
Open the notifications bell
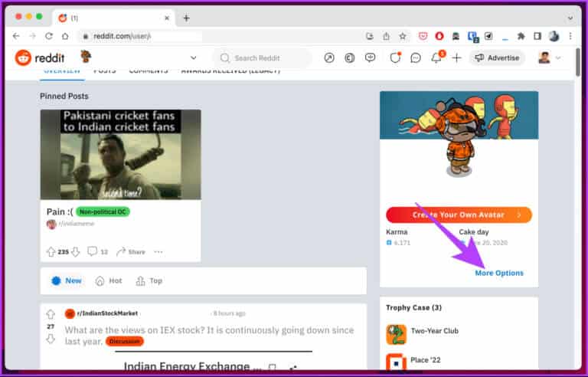[x=436, y=57]
